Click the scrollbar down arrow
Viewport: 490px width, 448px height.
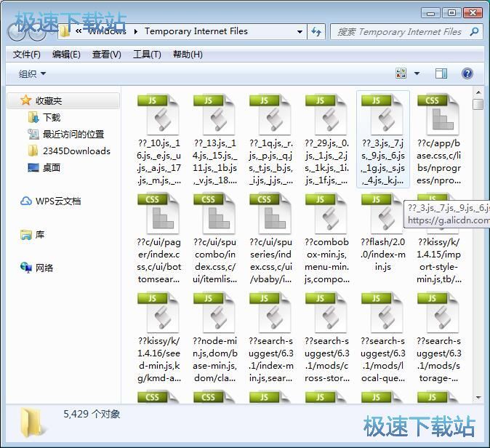(x=478, y=398)
